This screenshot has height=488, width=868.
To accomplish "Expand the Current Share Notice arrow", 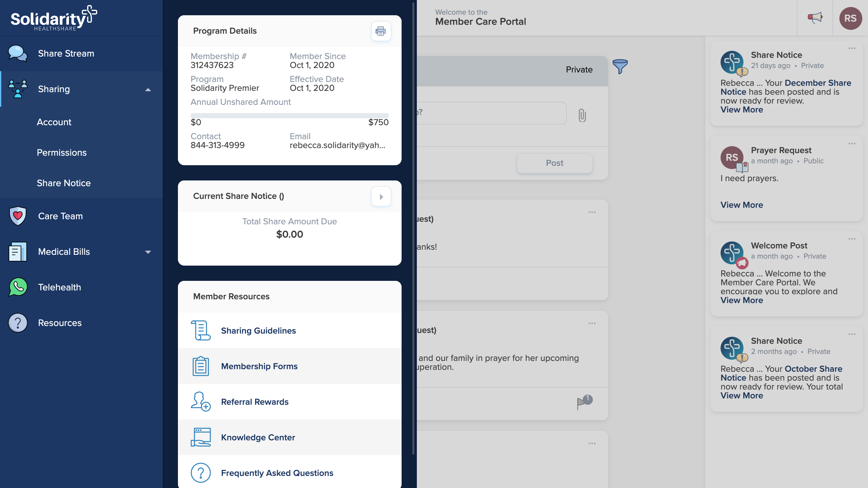I will 381,196.
